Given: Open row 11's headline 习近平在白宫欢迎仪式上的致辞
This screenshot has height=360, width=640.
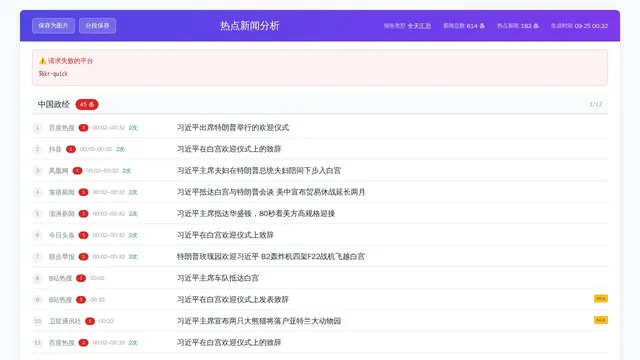Looking at the screenshot, I should click(229, 342).
